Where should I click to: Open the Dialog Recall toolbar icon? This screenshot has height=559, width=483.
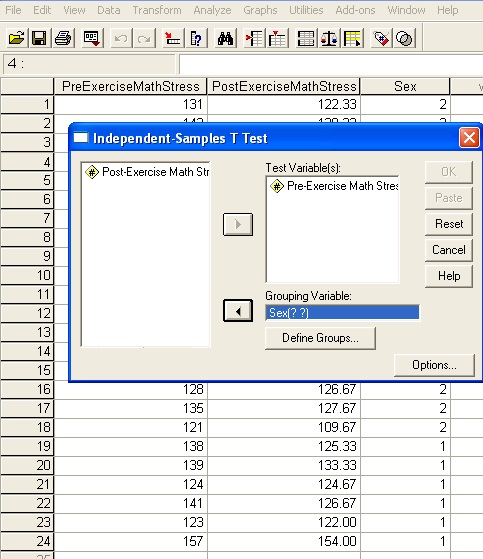92,38
